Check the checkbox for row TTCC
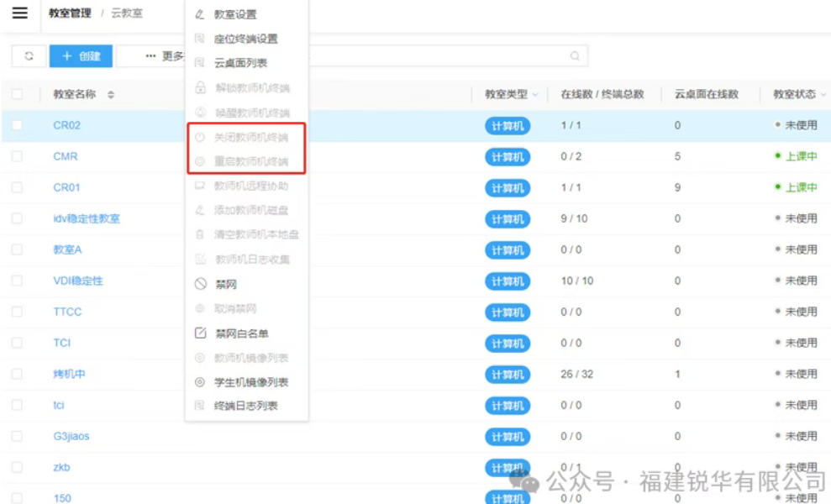The width and height of the screenshot is (831, 504). pos(18,312)
